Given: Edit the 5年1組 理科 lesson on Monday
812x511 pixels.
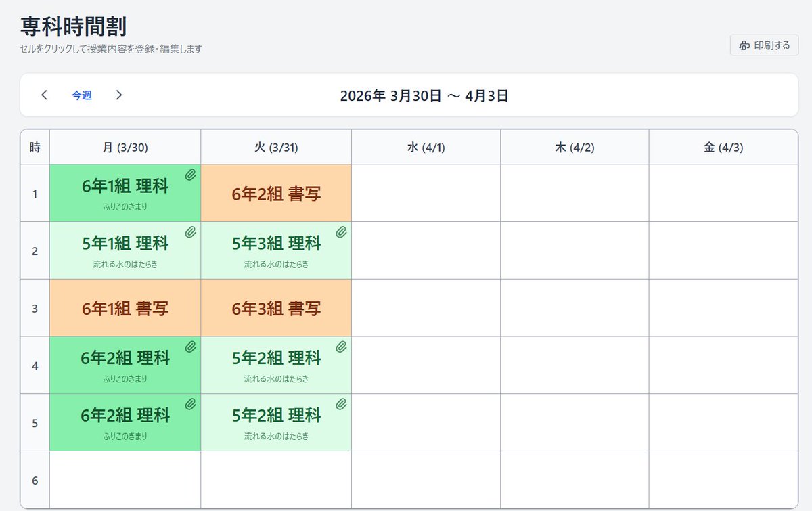Looking at the screenshot, I should pos(125,250).
